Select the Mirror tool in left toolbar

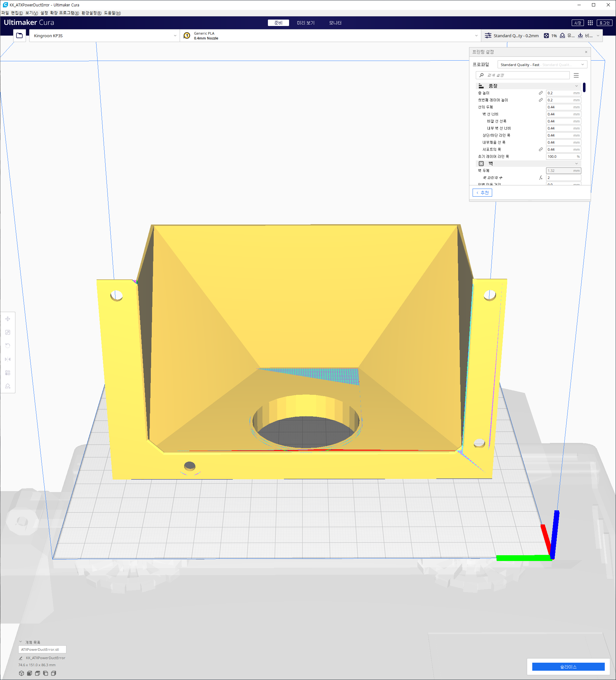click(8, 359)
